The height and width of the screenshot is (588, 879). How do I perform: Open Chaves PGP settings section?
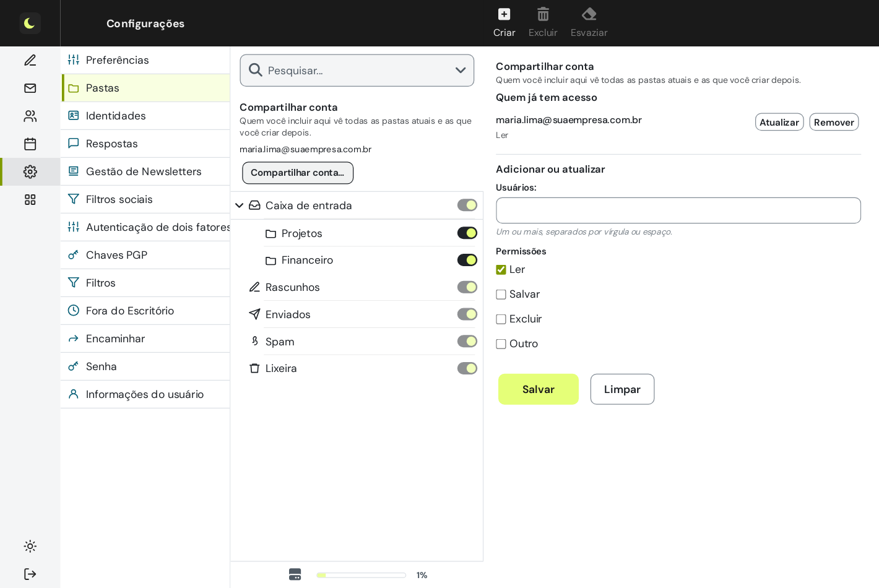(145, 255)
